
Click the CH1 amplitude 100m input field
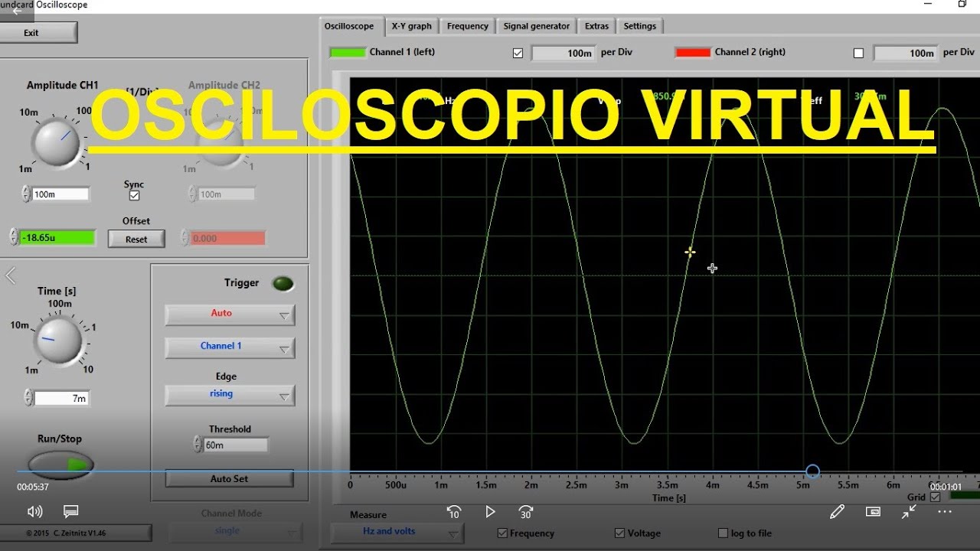click(x=60, y=194)
